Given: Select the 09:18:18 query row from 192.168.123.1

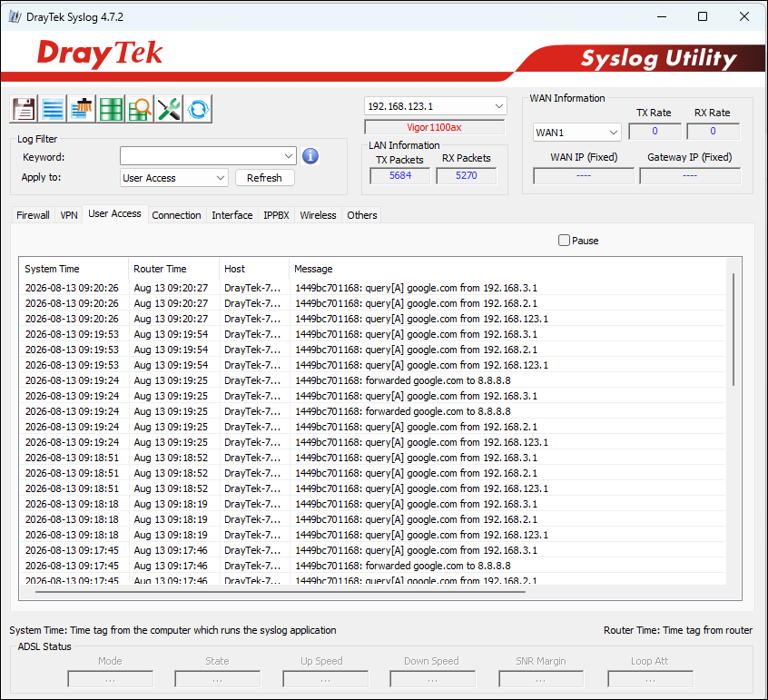Looking at the screenshot, I should (373, 535).
